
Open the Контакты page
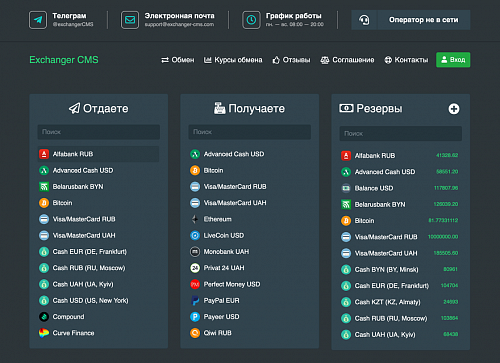tap(406, 60)
